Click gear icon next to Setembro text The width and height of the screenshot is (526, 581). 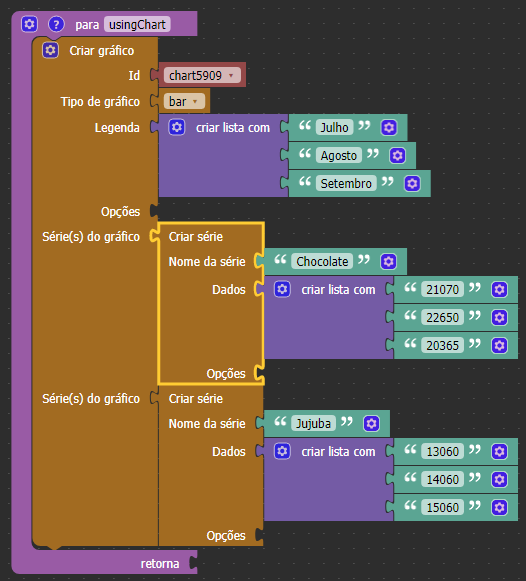(412, 183)
